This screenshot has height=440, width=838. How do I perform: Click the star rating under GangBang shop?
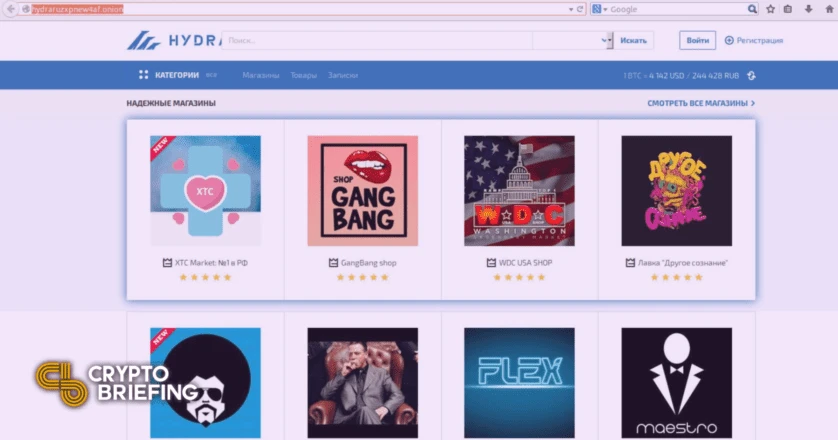coord(362,277)
